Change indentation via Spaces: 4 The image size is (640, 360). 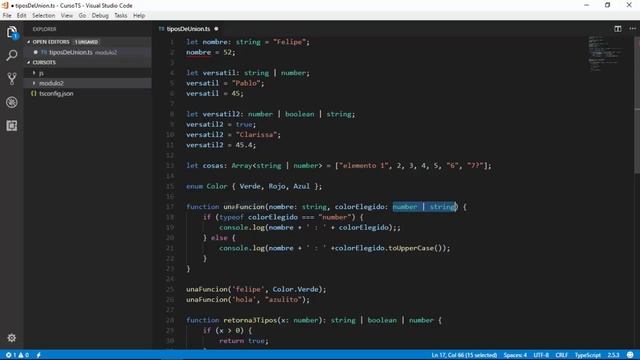point(515,355)
